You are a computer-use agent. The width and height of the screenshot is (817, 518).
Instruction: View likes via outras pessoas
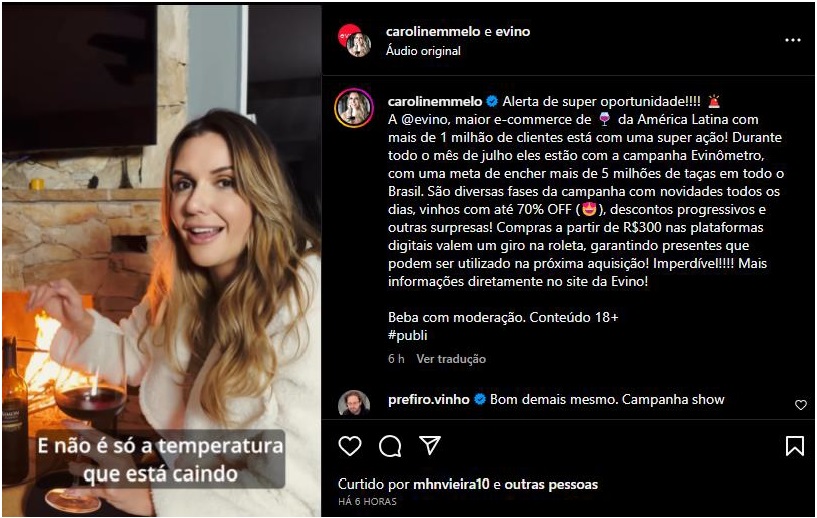551,484
